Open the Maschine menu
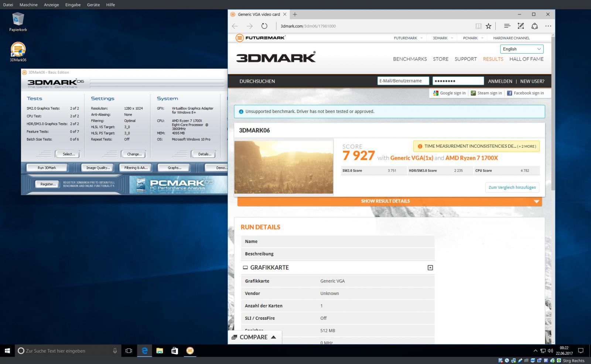This screenshot has height=364, width=591. coord(28,5)
